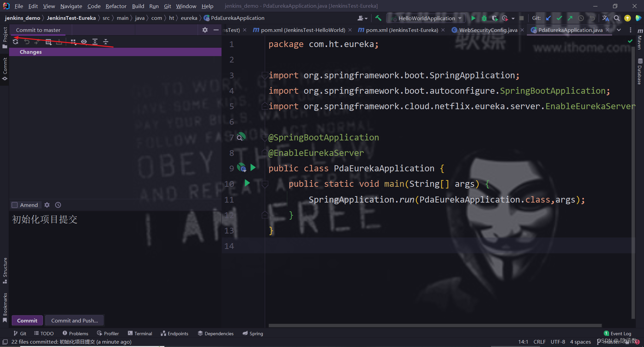Click eureka breadcrumb in navigation bar

point(189,18)
